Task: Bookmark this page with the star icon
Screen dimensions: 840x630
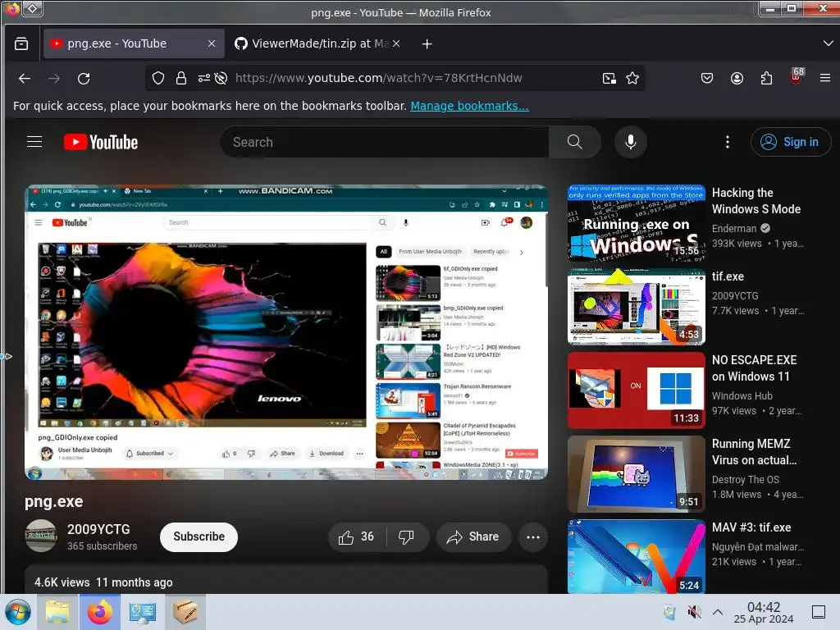Action: point(632,78)
